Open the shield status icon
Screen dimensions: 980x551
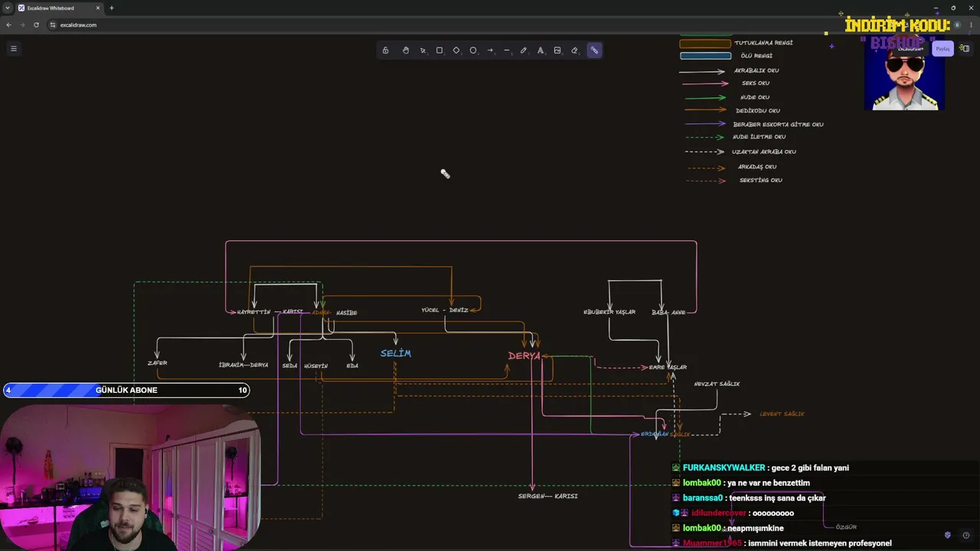(x=947, y=535)
